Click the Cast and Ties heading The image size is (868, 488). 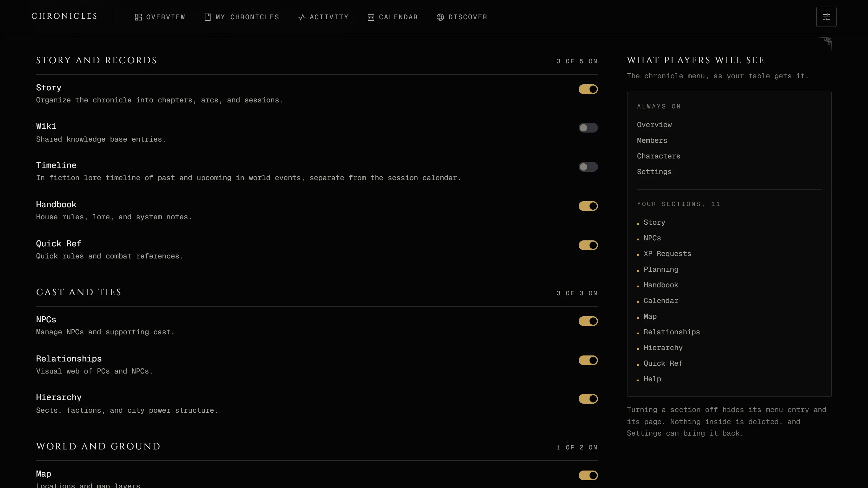pyautogui.click(x=78, y=292)
